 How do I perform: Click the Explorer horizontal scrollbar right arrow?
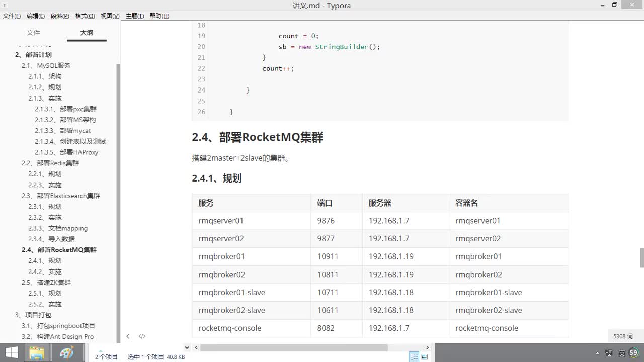click(x=427, y=347)
